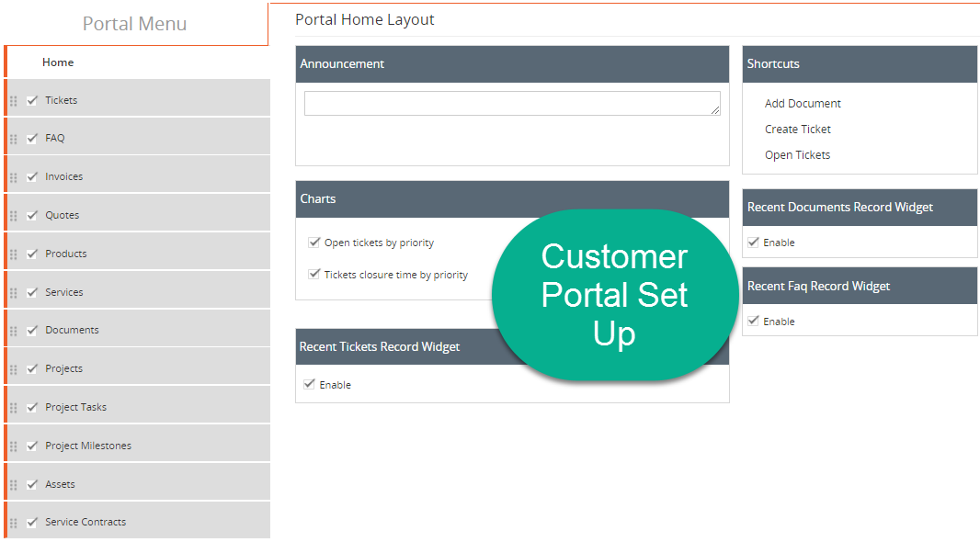Click the drag handle beside Invoices

tap(13, 177)
